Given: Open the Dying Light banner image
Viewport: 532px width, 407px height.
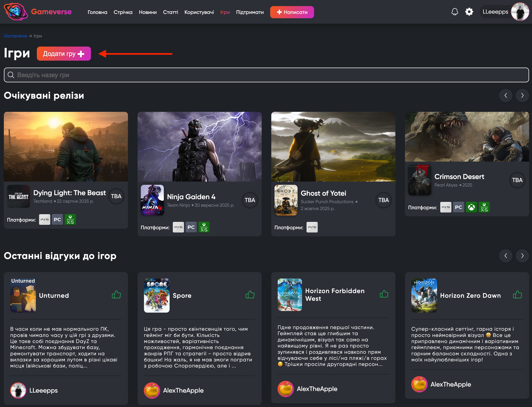Looking at the screenshot, I should (66, 147).
